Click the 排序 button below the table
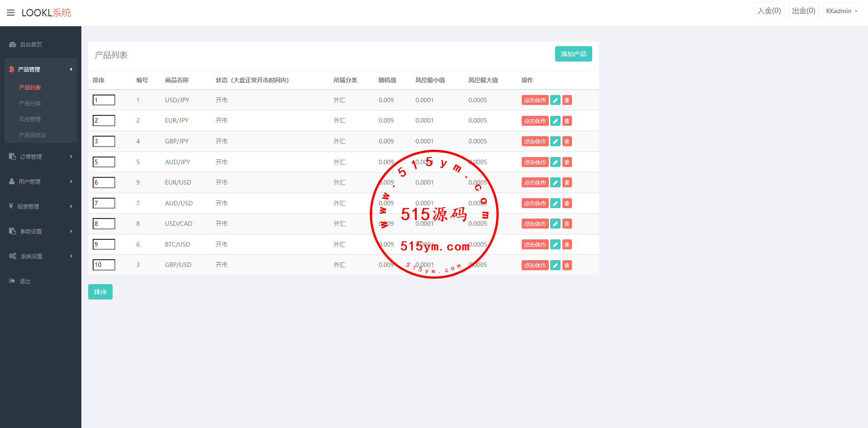Viewport: 868px width, 428px height. [x=100, y=292]
